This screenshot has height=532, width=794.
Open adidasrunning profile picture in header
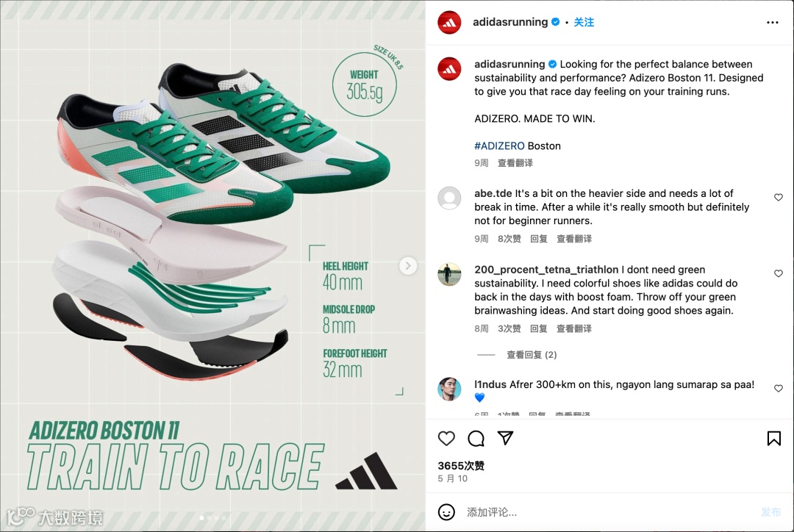[x=449, y=22]
